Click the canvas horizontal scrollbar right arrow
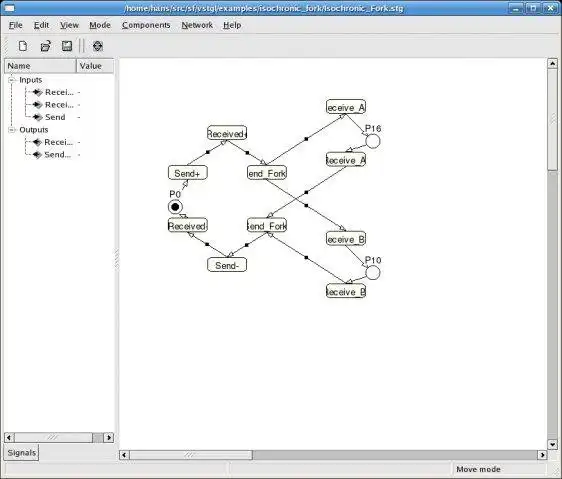This screenshot has height=479, width=562. pos(542,455)
